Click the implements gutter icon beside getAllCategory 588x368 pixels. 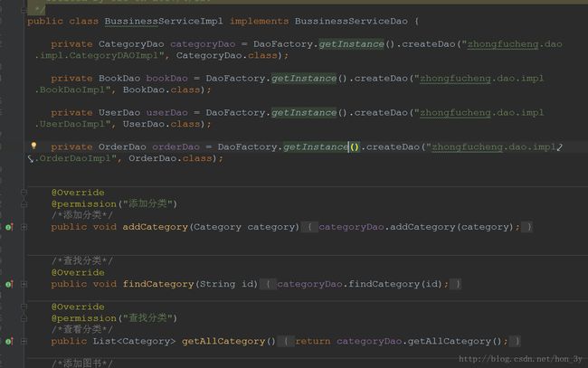pos(9,342)
